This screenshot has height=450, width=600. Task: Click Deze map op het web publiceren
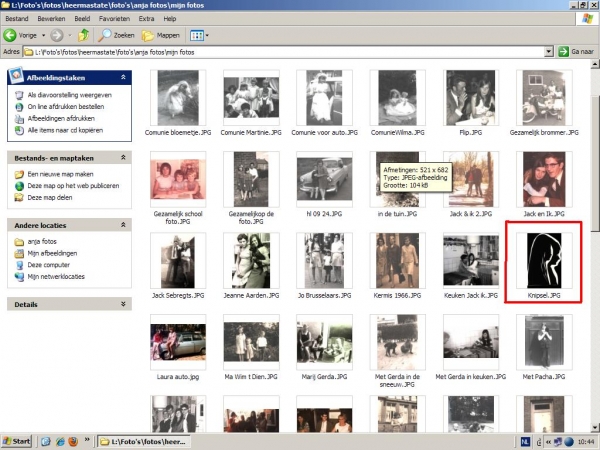click(x=73, y=186)
